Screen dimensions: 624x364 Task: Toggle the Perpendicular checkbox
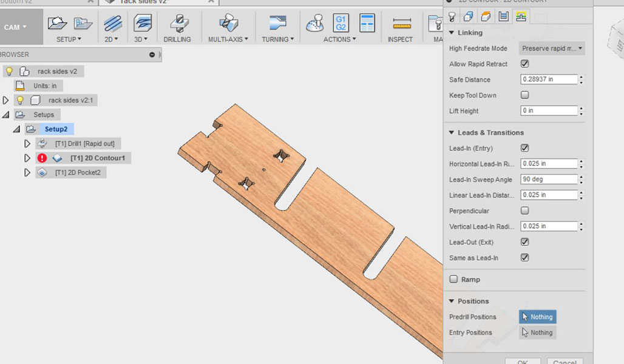coord(525,211)
